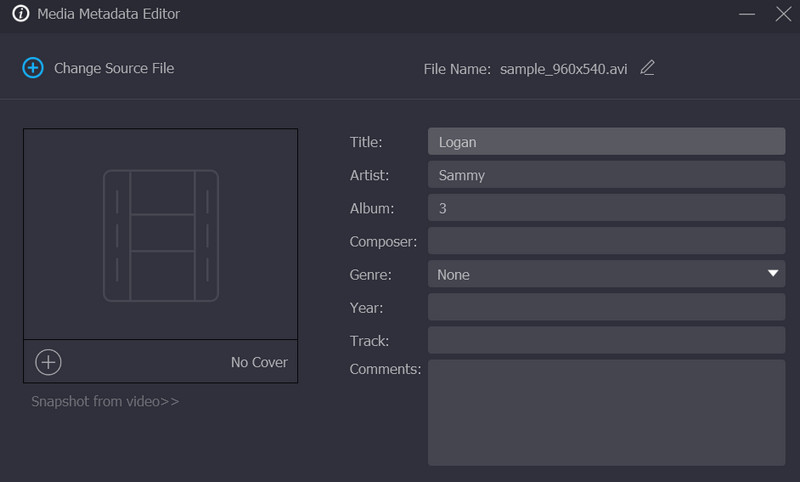Click the empty Track field
800x482 pixels.
(x=605, y=340)
